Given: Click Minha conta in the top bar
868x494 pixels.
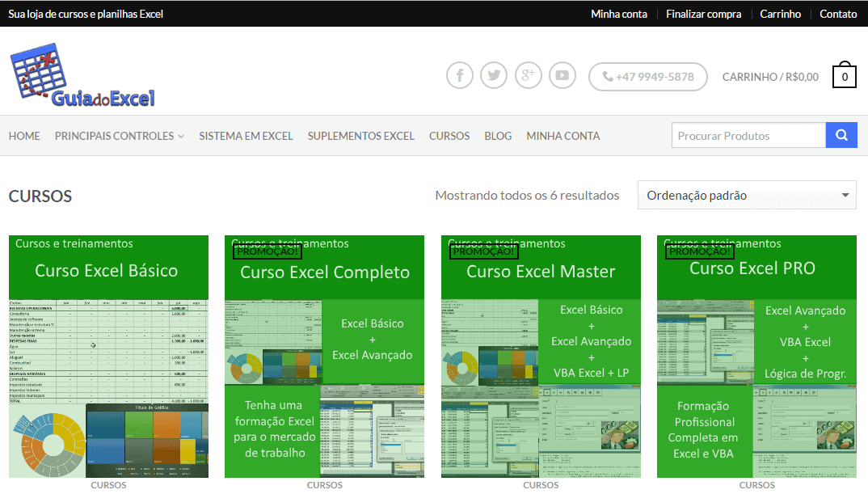Looking at the screenshot, I should tap(618, 14).
